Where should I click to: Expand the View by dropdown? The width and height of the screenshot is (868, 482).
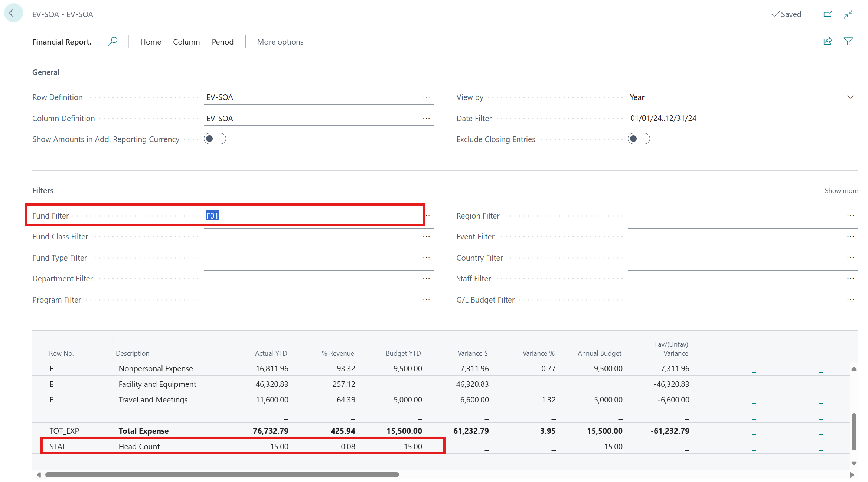tap(850, 97)
